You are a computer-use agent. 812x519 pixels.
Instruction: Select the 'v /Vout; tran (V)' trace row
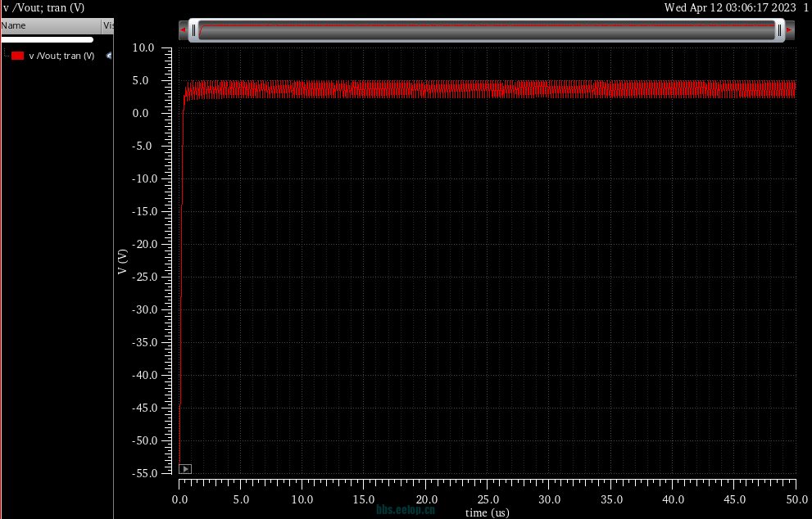click(x=57, y=56)
